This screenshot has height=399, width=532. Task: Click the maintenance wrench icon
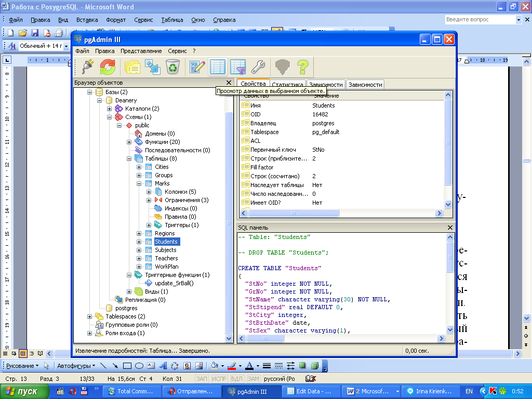pyautogui.click(x=258, y=66)
